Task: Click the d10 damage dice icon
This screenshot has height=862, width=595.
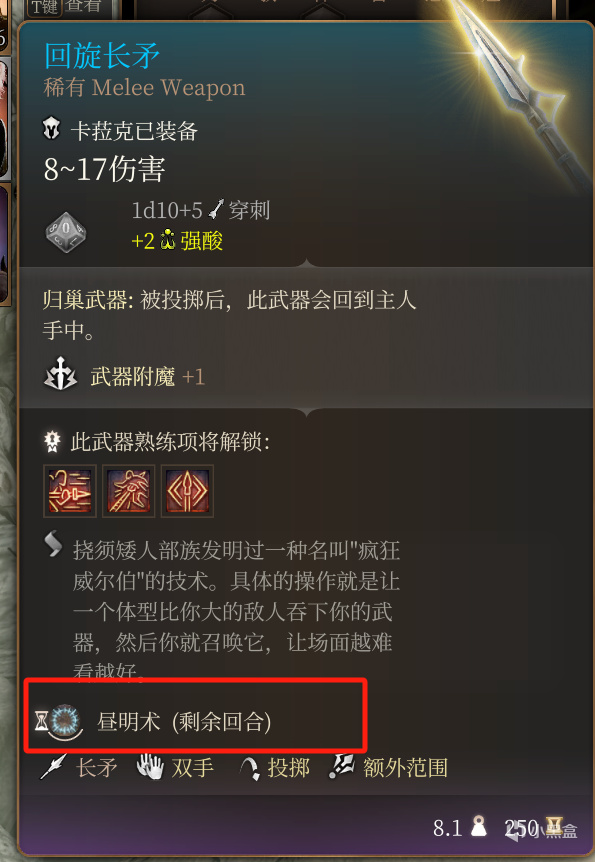Action: [65, 231]
